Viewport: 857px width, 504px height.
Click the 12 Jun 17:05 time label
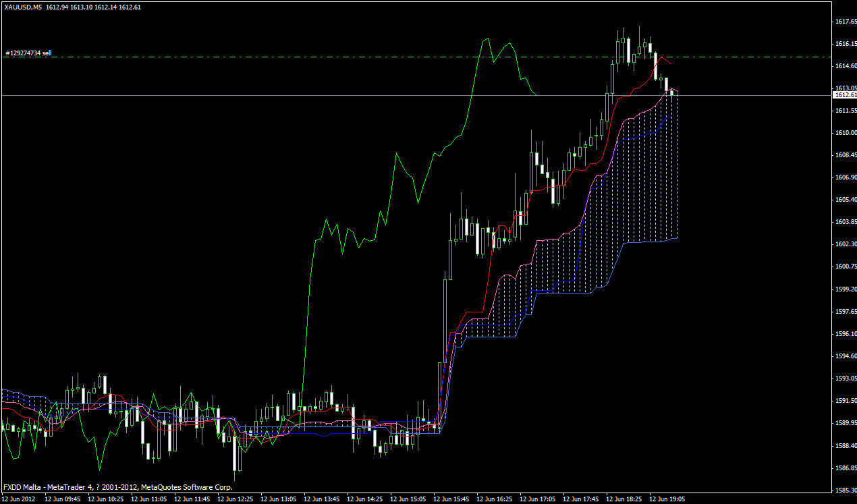[538, 499]
